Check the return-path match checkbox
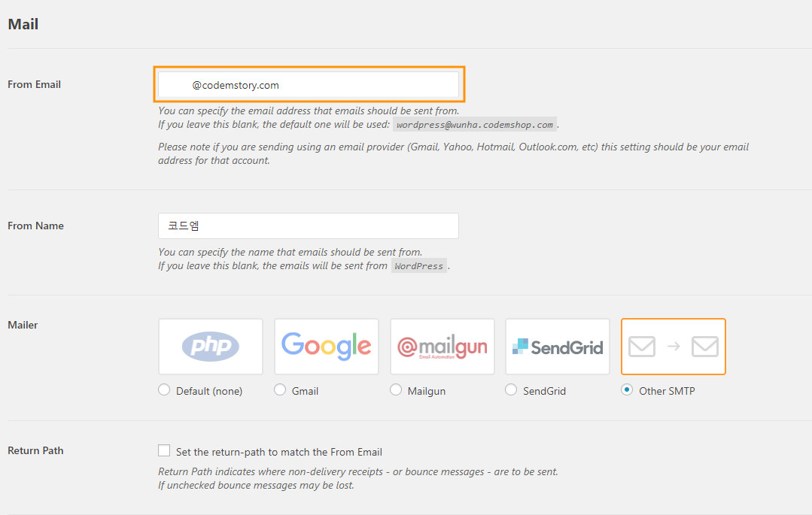Screen dimensions: 812x515 164,451
